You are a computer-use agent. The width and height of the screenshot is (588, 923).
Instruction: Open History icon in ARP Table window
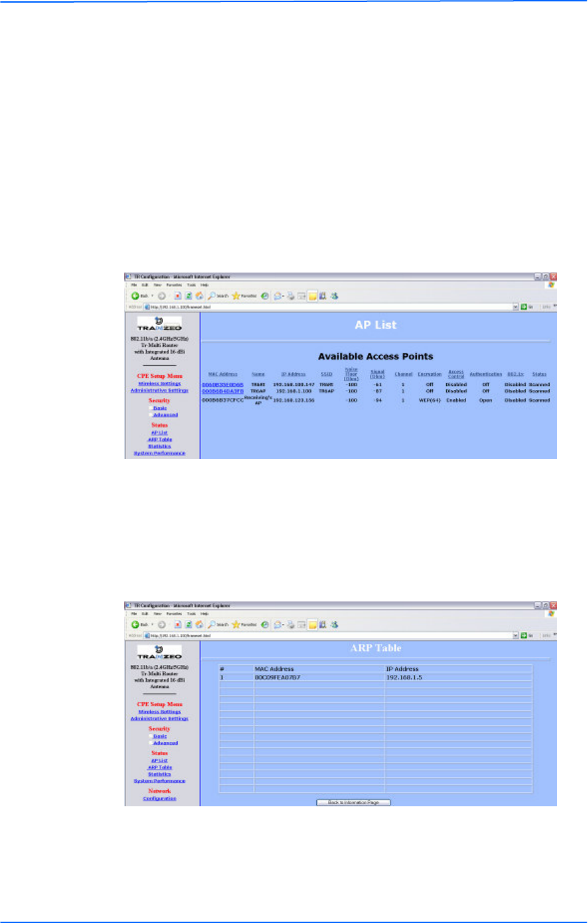pos(265,625)
